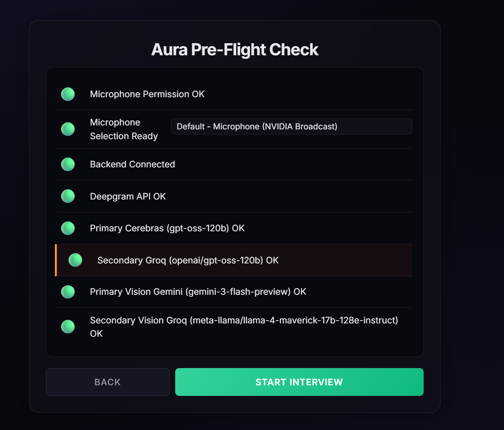
Task: Expand the NVIDIA Broadcast microphone dropdown
Action: pyautogui.click(x=291, y=126)
